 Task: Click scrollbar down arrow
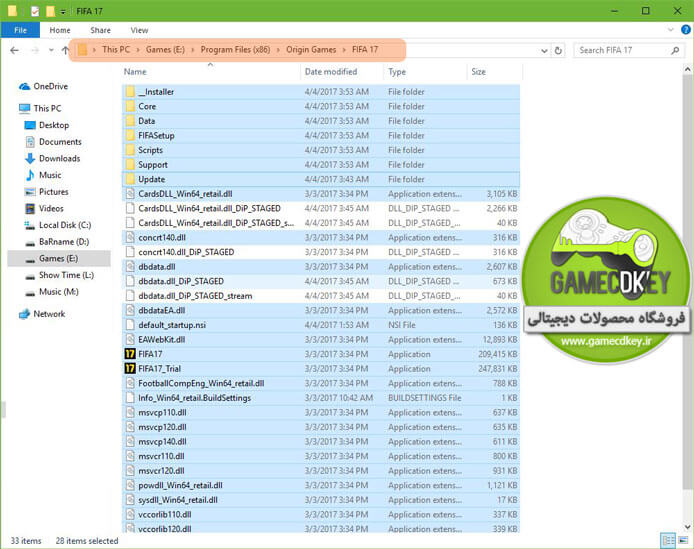(687, 527)
